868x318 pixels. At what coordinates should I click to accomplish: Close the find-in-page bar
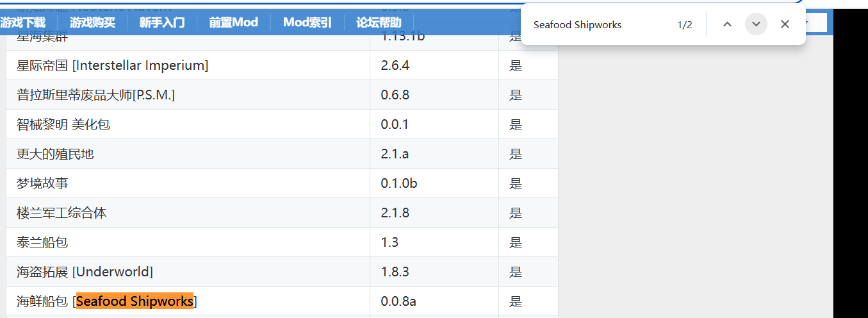click(x=785, y=24)
